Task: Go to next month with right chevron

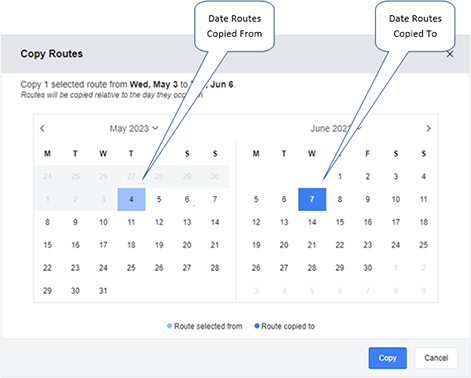Action: [428, 128]
